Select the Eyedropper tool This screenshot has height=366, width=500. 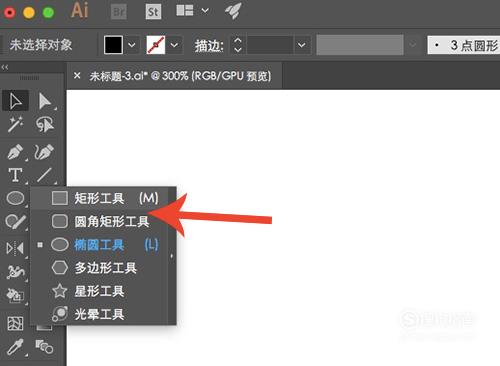pyautogui.click(x=15, y=347)
